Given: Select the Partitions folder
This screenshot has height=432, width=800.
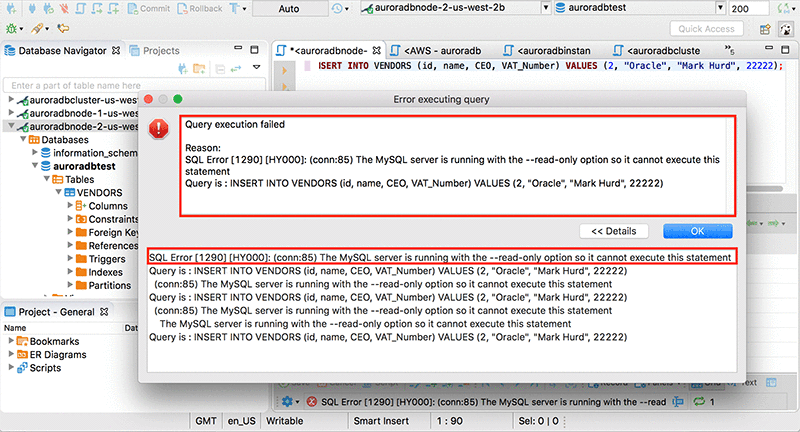Looking at the screenshot, I should [x=103, y=285].
